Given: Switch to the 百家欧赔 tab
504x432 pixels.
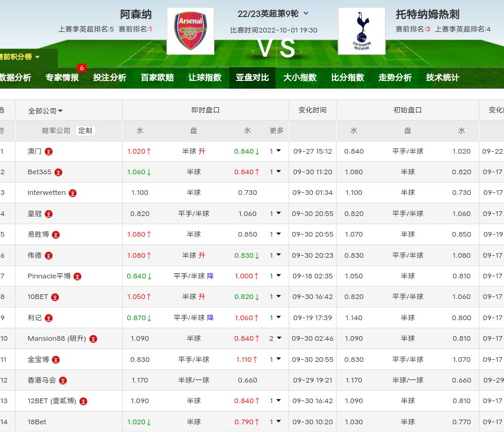Looking at the screenshot, I should point(157,78).
